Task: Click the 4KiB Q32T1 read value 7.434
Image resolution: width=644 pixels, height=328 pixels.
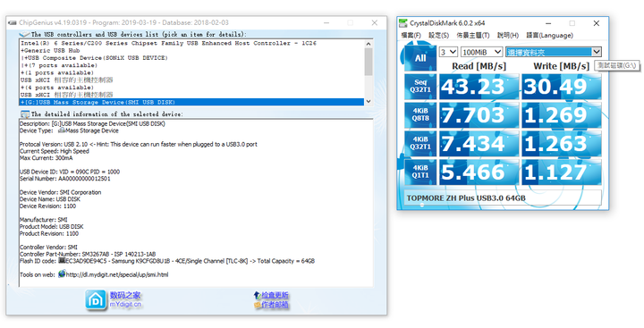Action: [x=479, y=143]
